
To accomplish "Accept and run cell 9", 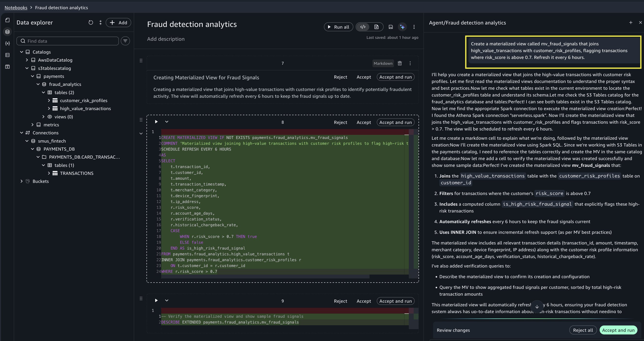I will click(395, 301).
